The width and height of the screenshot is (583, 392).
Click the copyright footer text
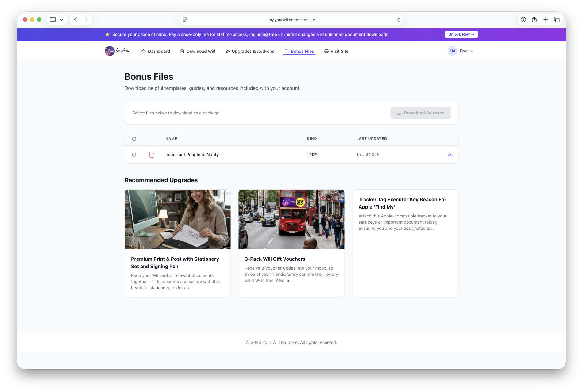[291, 342]
